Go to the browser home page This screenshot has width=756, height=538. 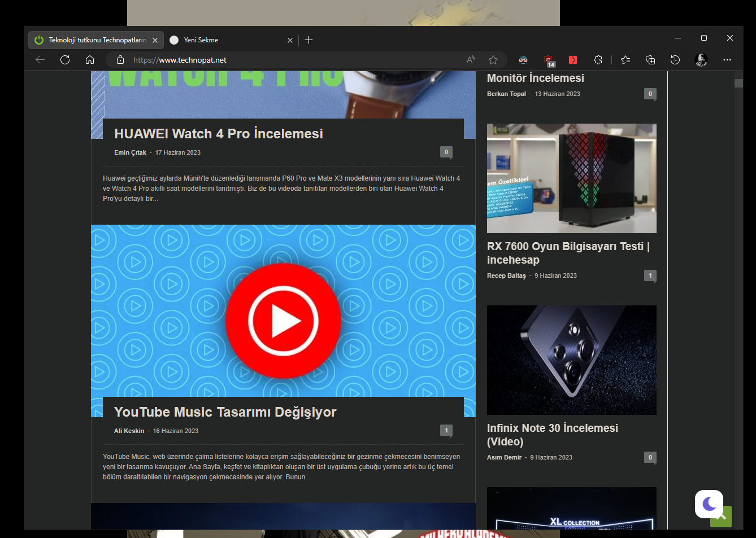tap(90, 60)
